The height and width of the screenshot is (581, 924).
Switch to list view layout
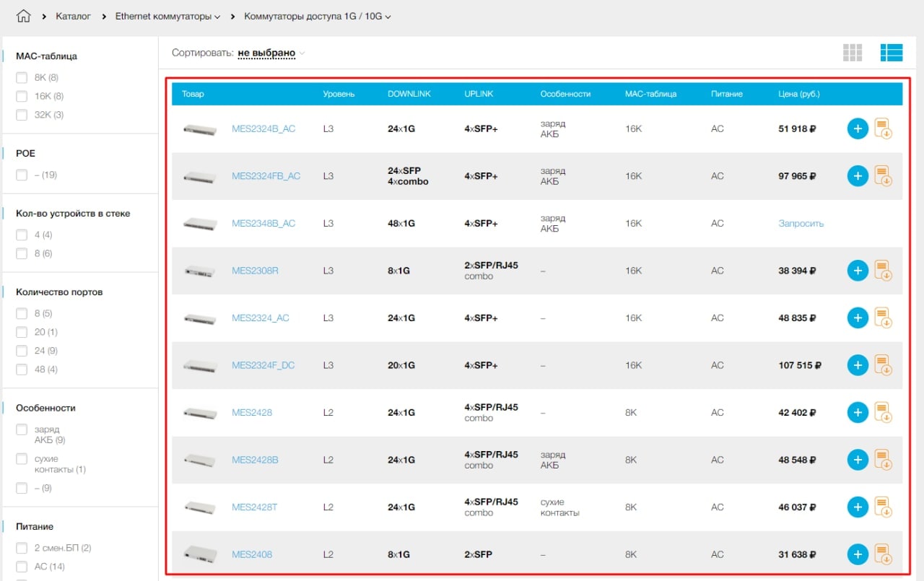[892, 53]
